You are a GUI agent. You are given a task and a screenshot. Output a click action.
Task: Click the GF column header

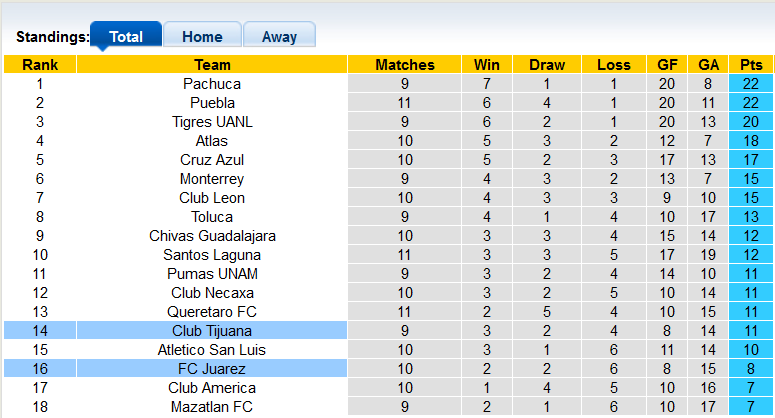[x=667, y=65]
